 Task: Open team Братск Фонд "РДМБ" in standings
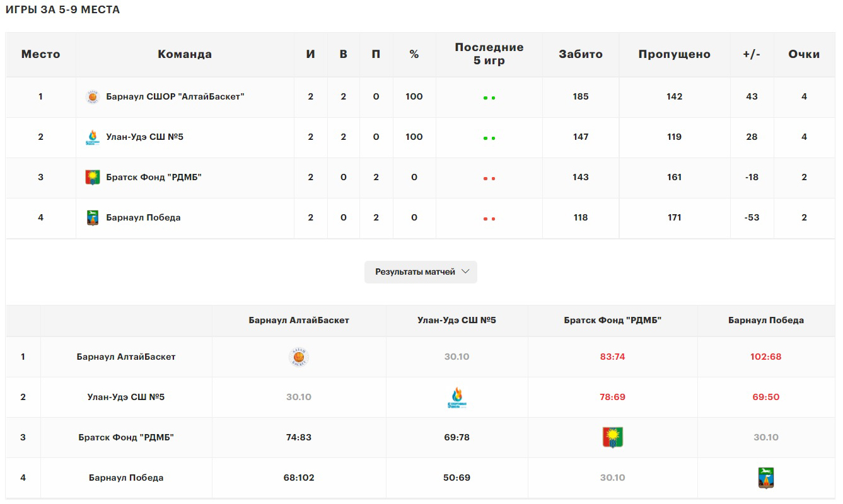click(154, 178)
